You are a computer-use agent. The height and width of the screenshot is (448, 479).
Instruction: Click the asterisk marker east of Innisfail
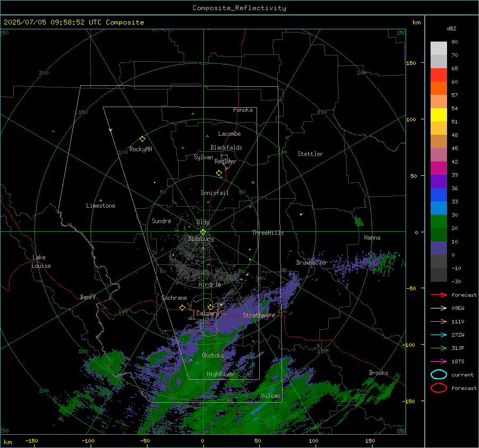click(x=253, y=183)
